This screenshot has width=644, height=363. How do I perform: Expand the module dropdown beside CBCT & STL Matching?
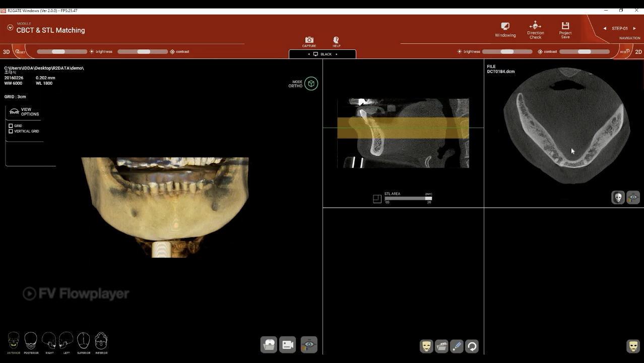[x=10, y=28]
